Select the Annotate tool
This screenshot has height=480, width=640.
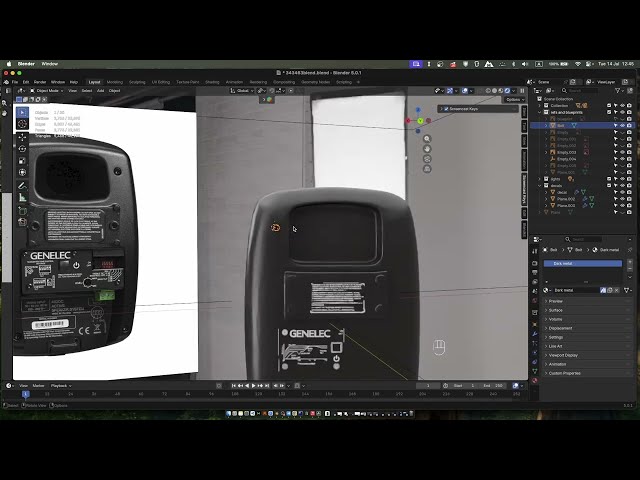tap(22, 186)
